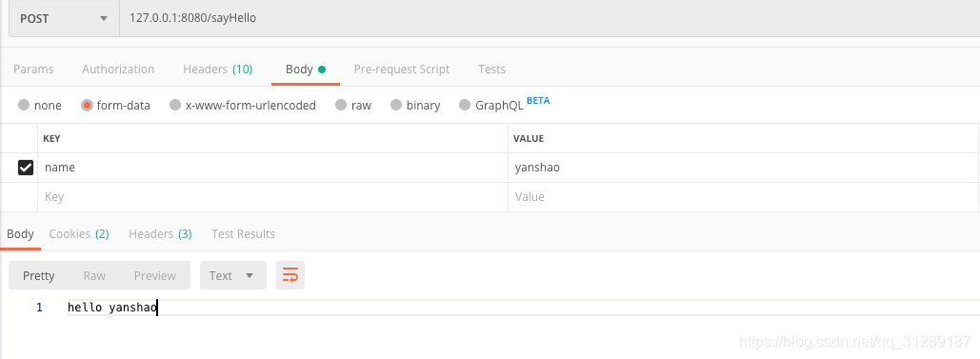The image size is (980, 359).
Task: Open the POST method dropdown
Action: click(64, 18)
